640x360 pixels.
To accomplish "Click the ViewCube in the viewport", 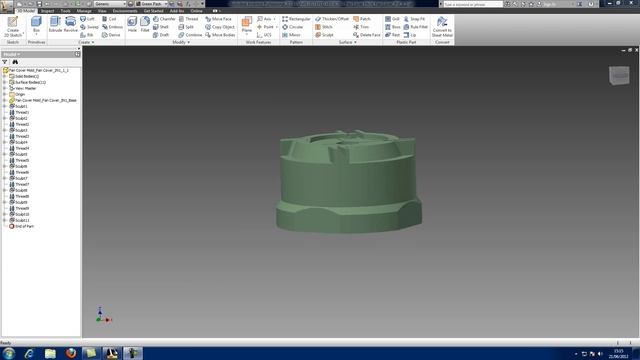I will [619, 76].
